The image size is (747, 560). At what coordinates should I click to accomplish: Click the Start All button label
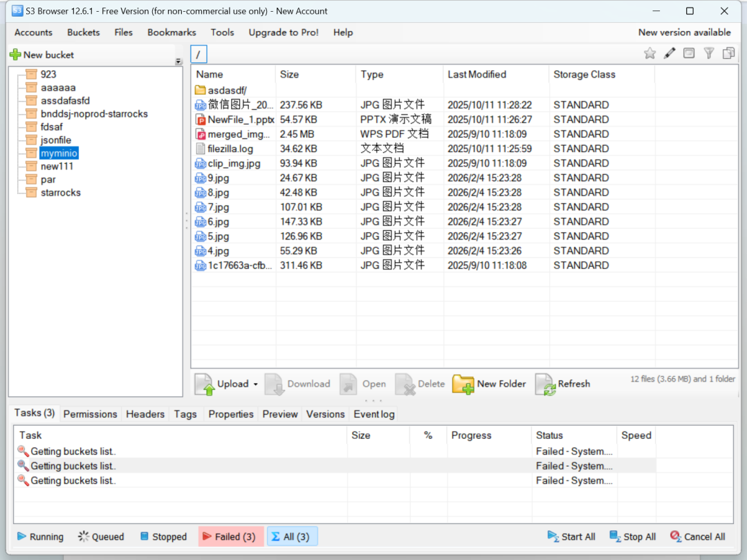(x=578, y=536)
